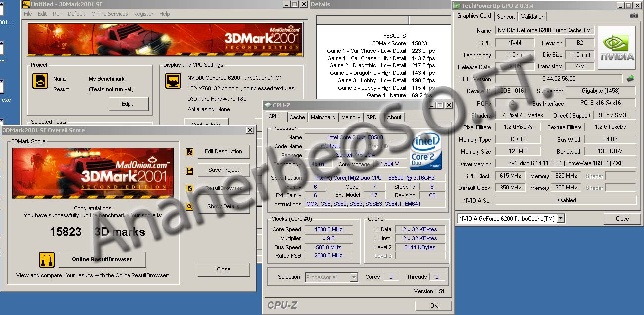
Task: Switch to the Mainboard tab in CPU-Z
Action: (x=323, y=117)
